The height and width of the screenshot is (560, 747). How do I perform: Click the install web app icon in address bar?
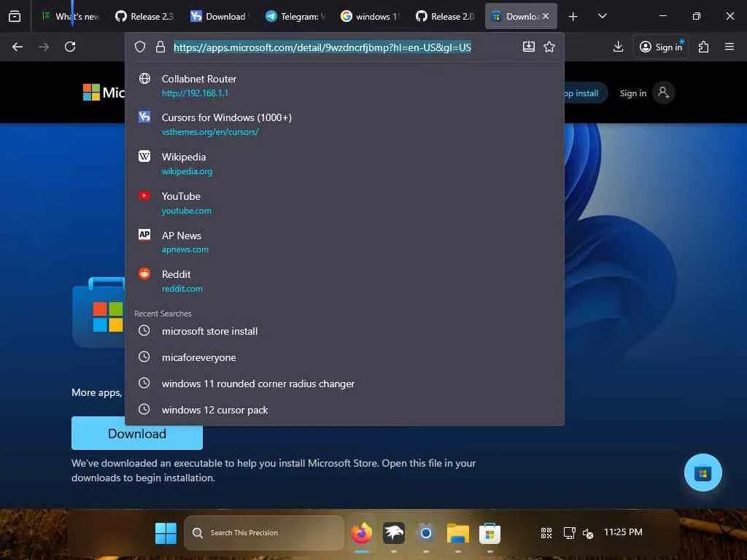529,46
